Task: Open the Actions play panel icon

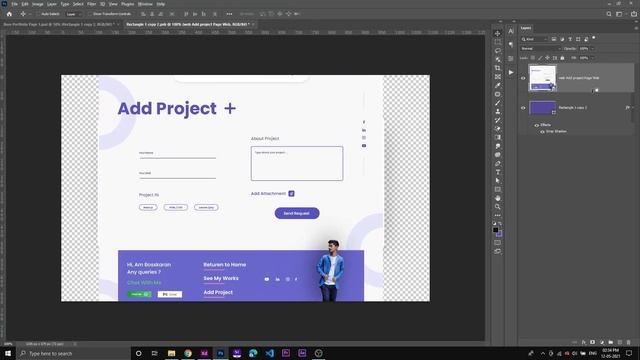Action: [x=511, y=72]
